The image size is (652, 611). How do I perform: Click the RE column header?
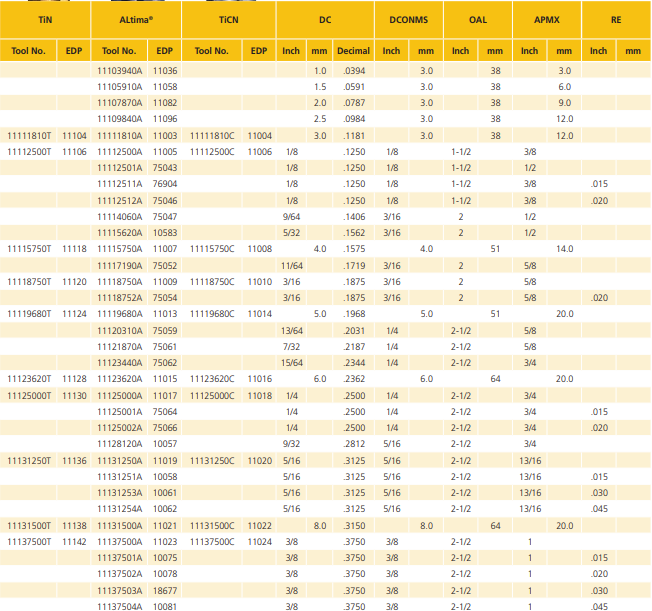[616, 20]
